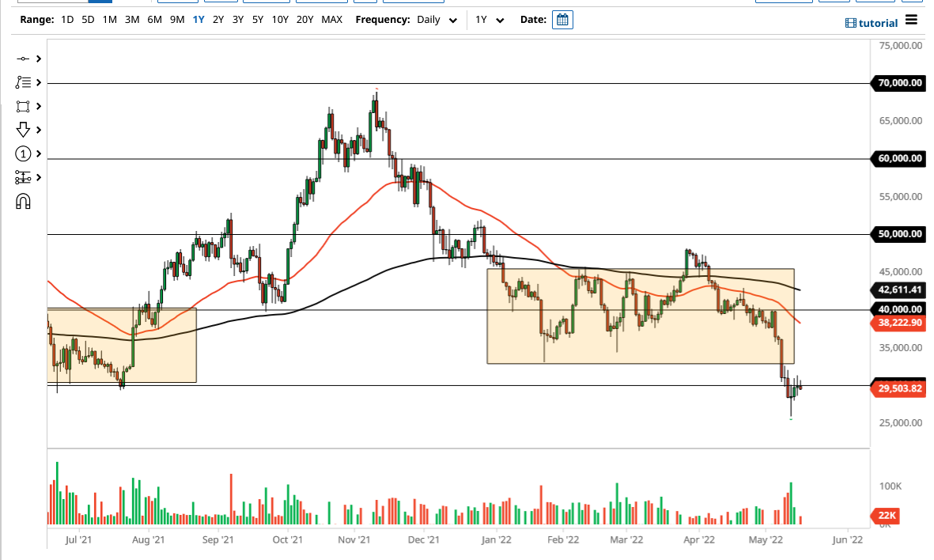Open the Fibonacci retracement tool
Screen dimensions: 934x560
point(21,82)
